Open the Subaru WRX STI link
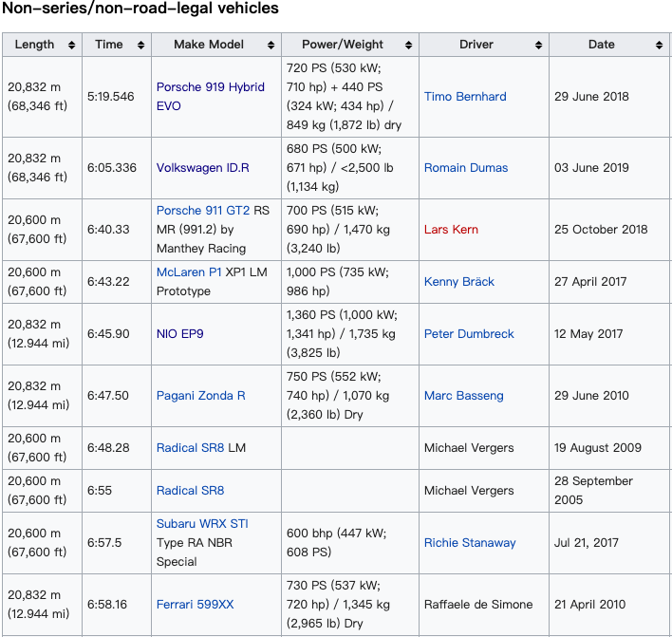Viewport: 672px width, 637px height. coord(202,524)
